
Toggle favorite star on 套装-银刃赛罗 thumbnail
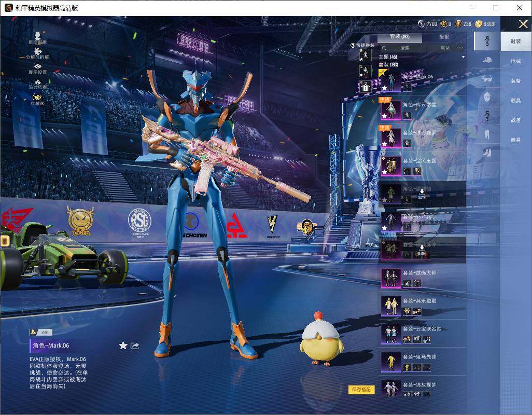pyautogui.click(x=384, y=144)
